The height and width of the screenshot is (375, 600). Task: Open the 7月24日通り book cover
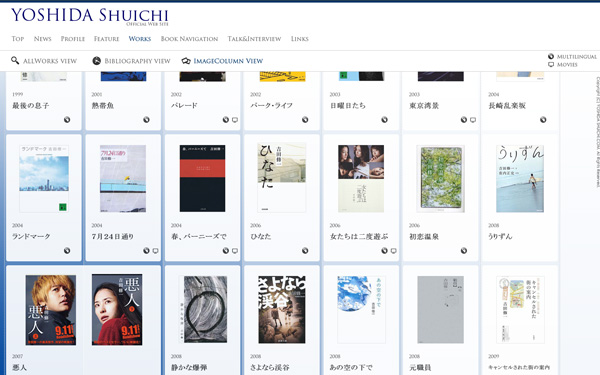pos(123,178)
